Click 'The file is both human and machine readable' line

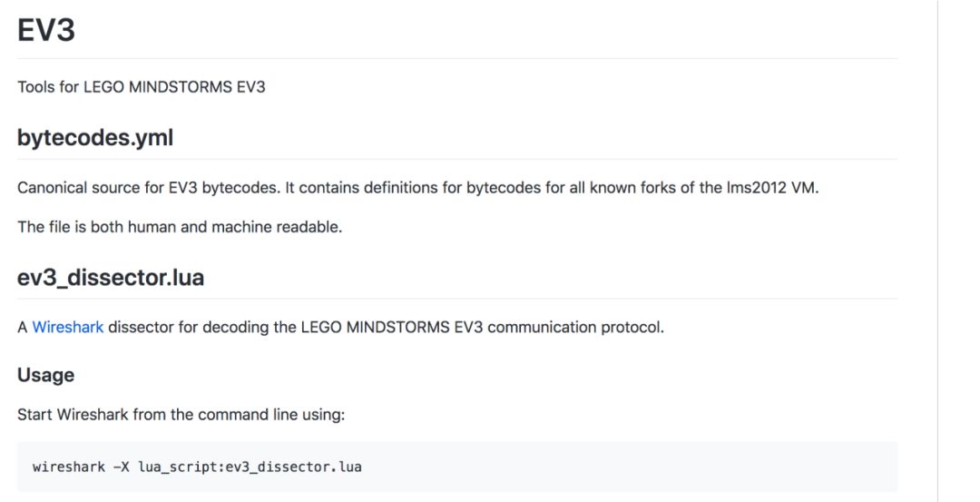pyautogui.click(x=180, y=226)
